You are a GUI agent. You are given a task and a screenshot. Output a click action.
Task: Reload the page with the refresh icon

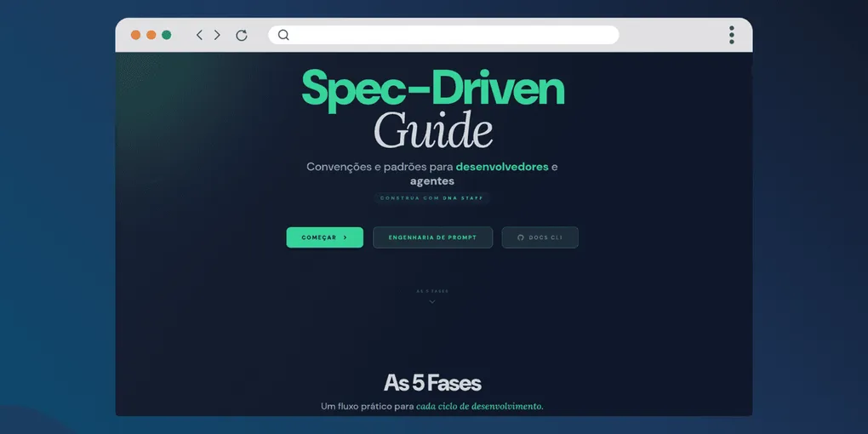242,36
